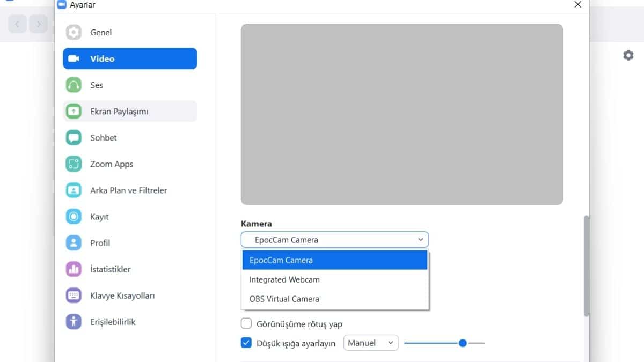The height and width of the screenshot is (362, 644).
Task: Click the Klavye Kısayolları keyboard icon
Action: pos(74,295)
